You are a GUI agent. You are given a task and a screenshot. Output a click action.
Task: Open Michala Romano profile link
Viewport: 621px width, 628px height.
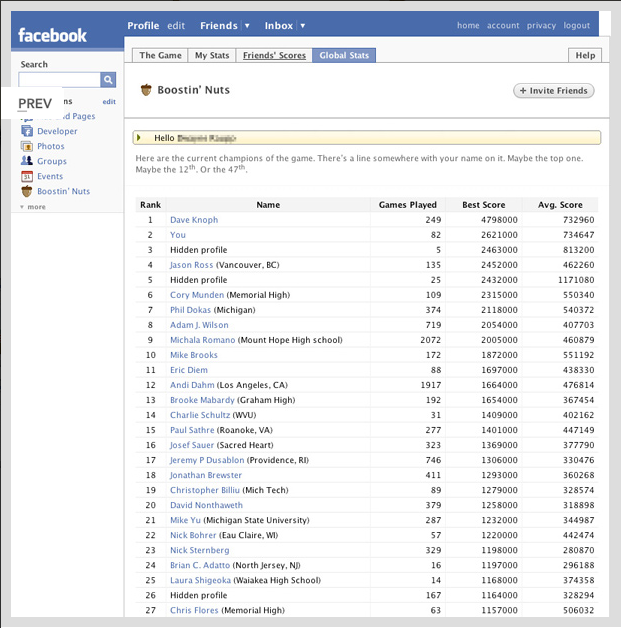203,340
